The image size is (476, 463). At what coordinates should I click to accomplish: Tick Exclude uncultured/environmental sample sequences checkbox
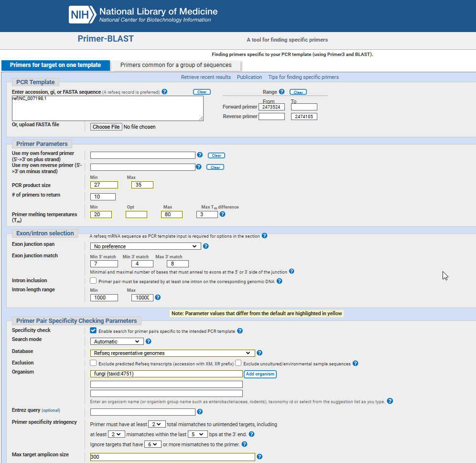click(238, 363)
